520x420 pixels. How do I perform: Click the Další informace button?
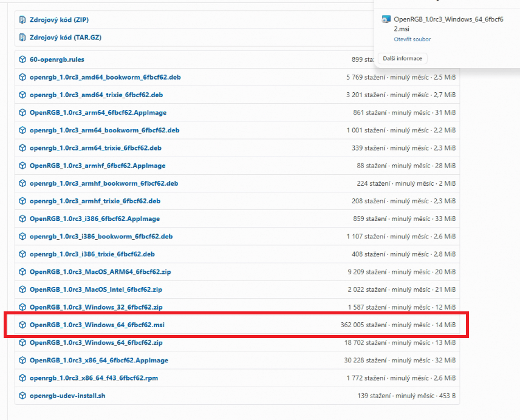tap(402, 58)
